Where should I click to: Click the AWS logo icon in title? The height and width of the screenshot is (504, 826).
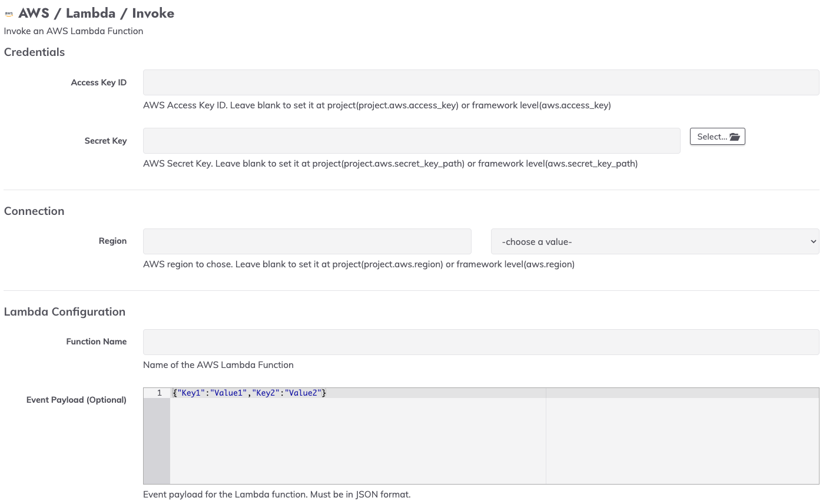[9, 14]
